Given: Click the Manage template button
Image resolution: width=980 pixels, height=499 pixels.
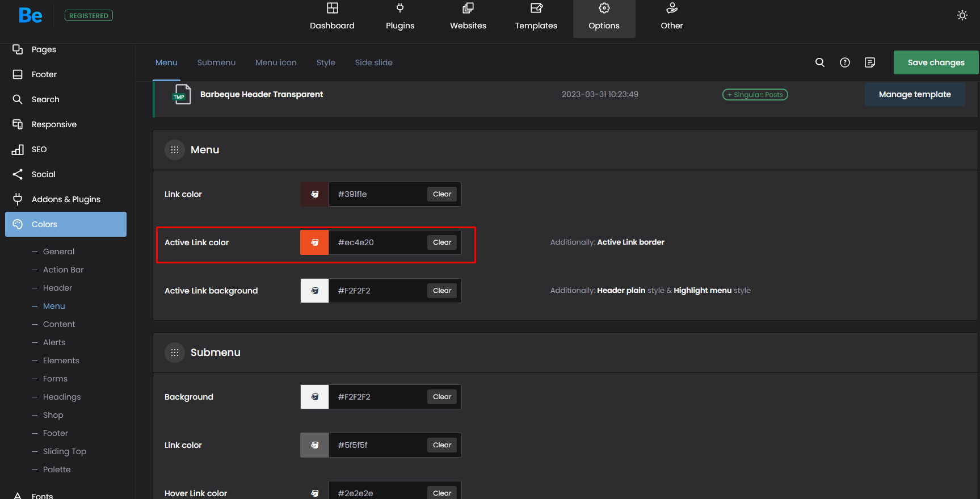Looking at the screenshot, I should (x=915, y=94).
